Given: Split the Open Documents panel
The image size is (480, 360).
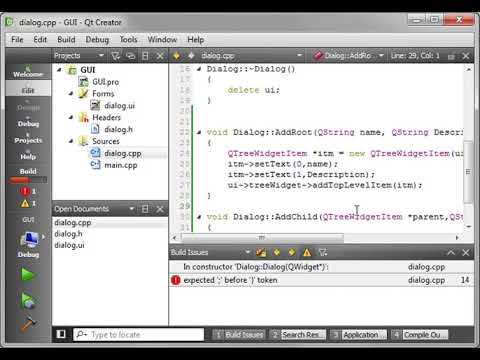Looking at the screenshot, I should [145, 209].
